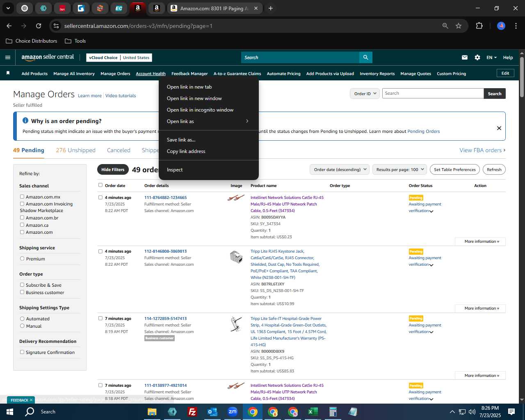Click the RJ-45 patch cable product thumbnail
The image size is (525, 420).
[236, 198]
